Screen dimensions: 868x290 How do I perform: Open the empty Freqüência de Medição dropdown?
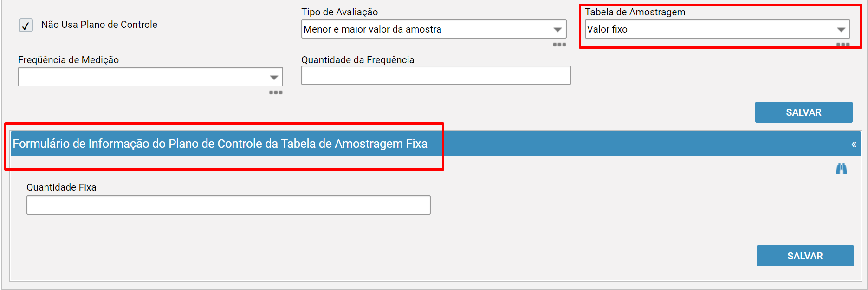coord(150,76)
